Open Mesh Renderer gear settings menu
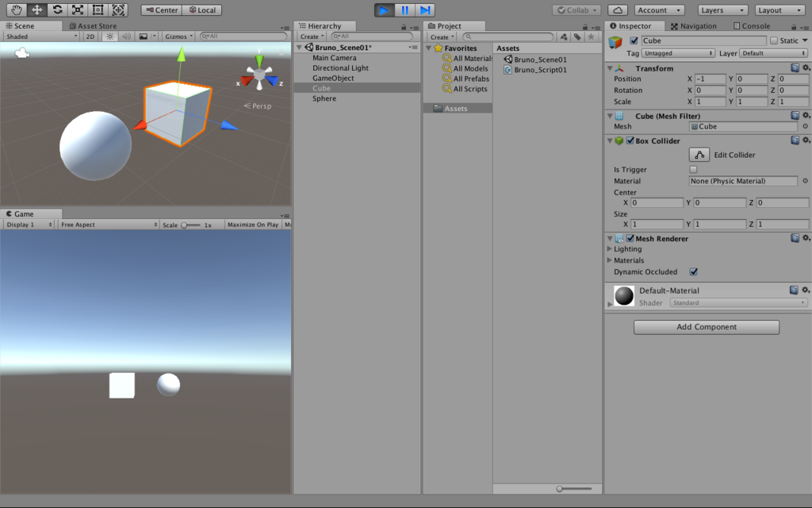 (806, 238)
